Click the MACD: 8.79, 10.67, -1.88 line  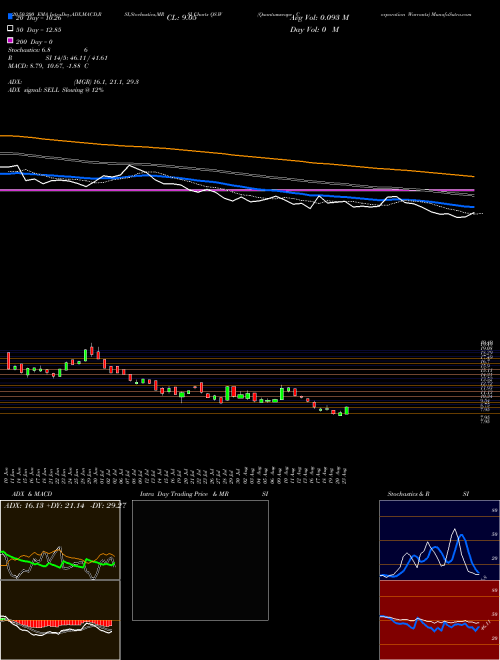pyautogui.click(x=48, y=66)
